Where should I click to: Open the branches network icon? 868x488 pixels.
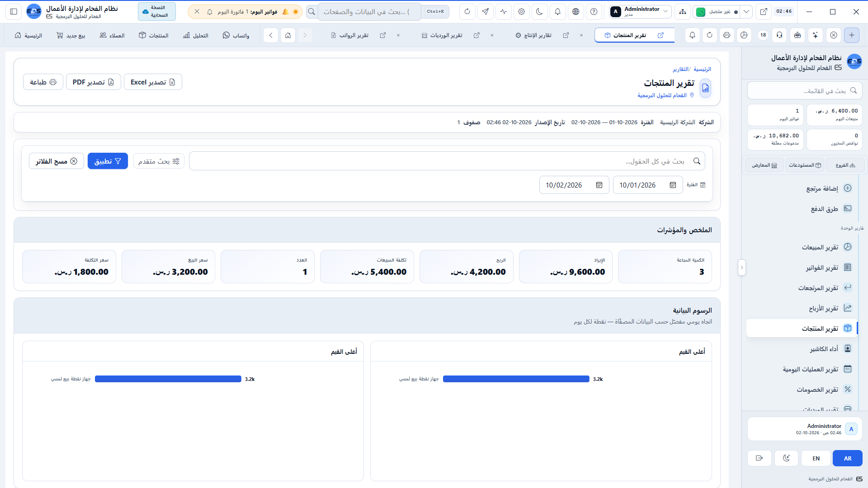(683, 12)
